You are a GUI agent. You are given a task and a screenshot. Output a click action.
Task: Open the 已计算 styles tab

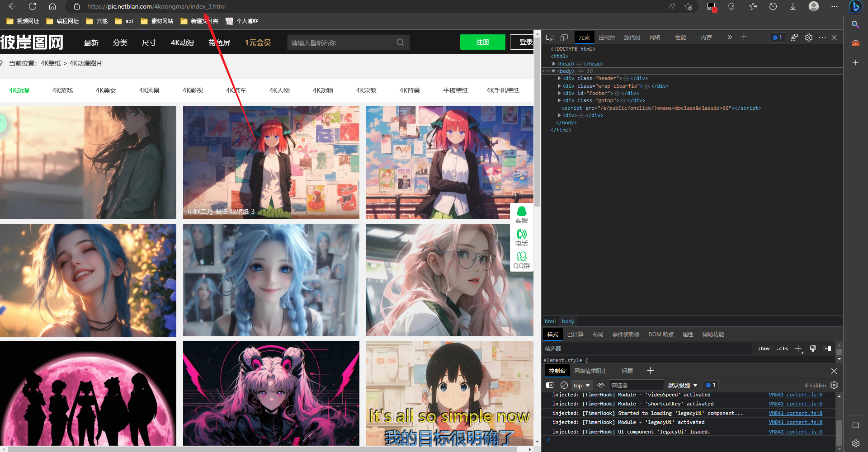[x=575, y=334]
